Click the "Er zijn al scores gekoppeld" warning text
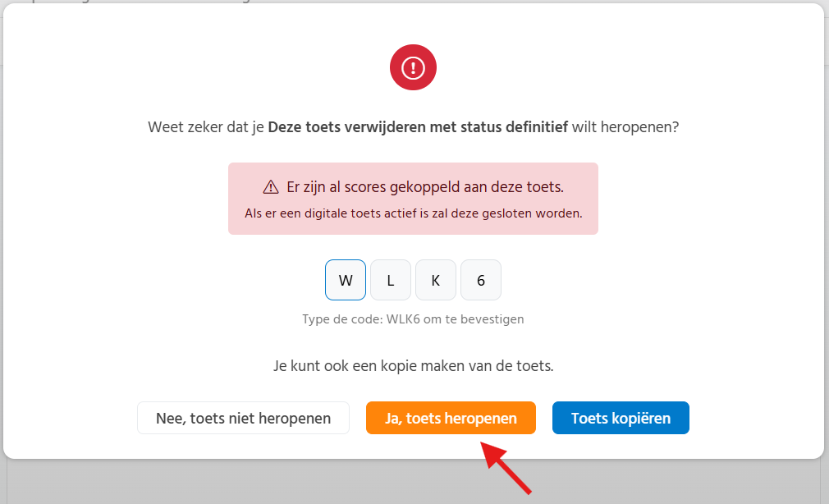Image resolution: width=829 pixels, height=504 pixels. (x=425, y=187)
